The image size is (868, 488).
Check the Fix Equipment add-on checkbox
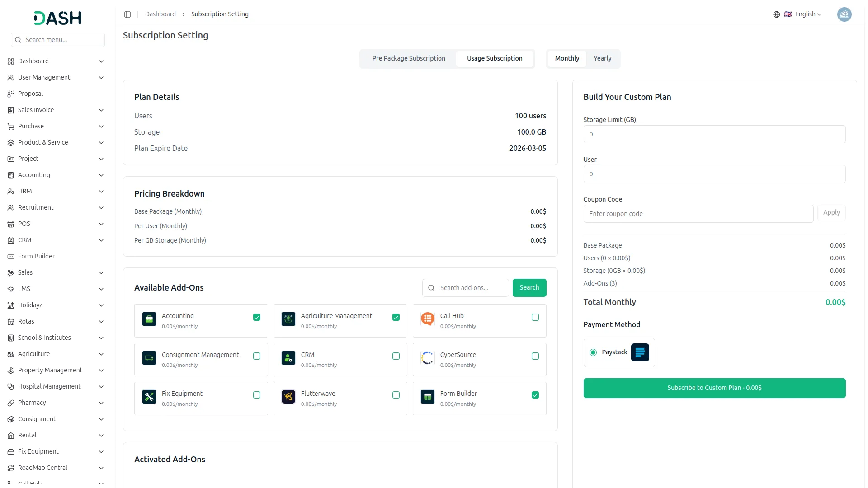coord(257,395)
